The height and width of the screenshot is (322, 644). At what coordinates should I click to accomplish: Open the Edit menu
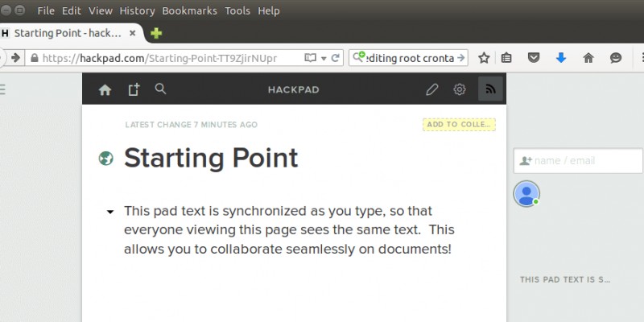[72, 10]
